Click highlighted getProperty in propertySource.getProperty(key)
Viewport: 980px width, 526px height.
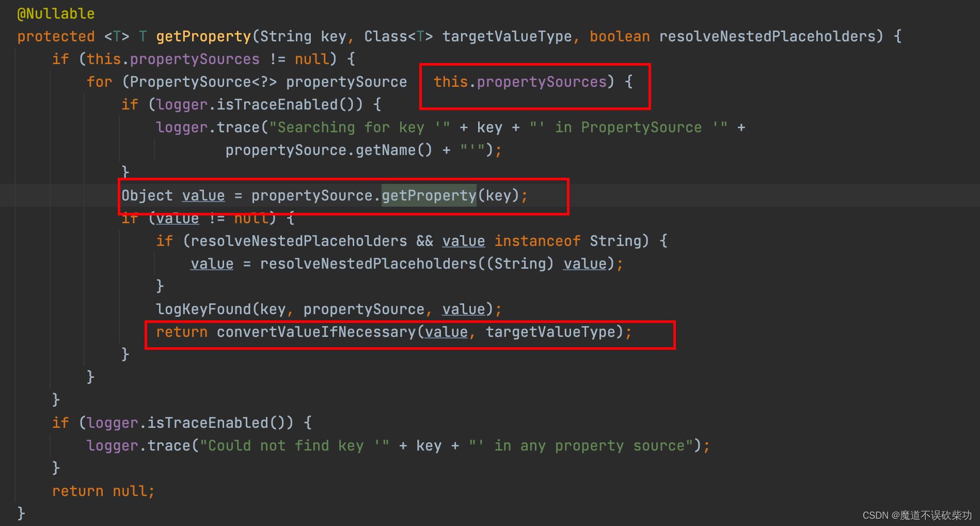pos(429,196)
